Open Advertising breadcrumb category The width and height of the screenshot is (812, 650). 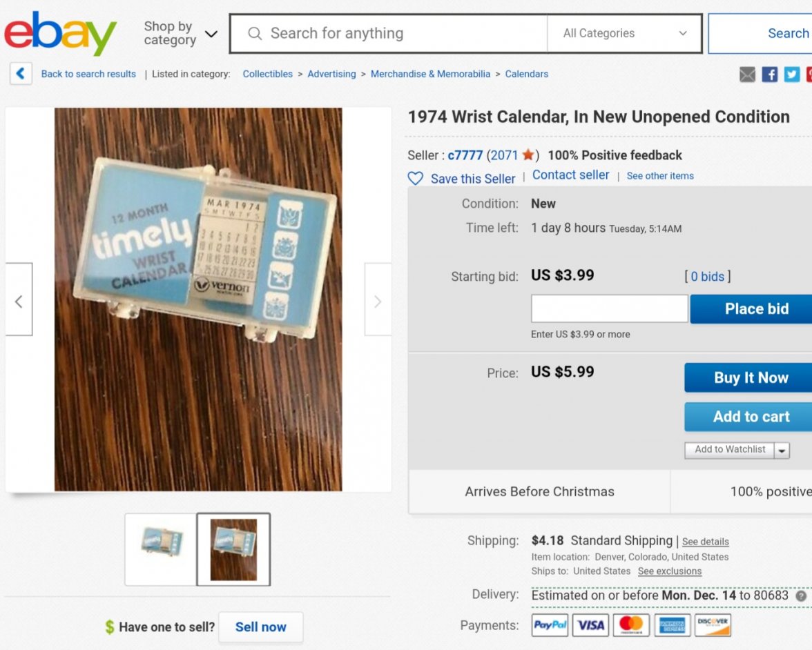[331, 74]
